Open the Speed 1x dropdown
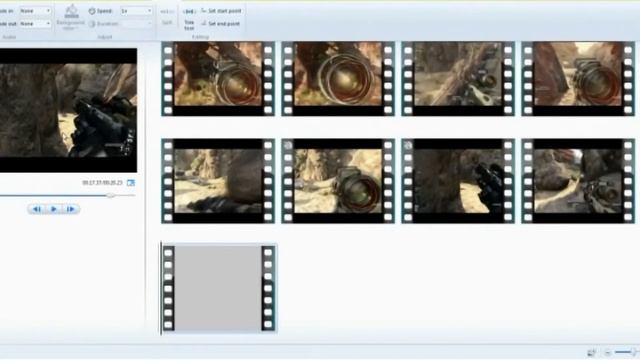Screen dimensions: 640x360 tap(136, 11)
